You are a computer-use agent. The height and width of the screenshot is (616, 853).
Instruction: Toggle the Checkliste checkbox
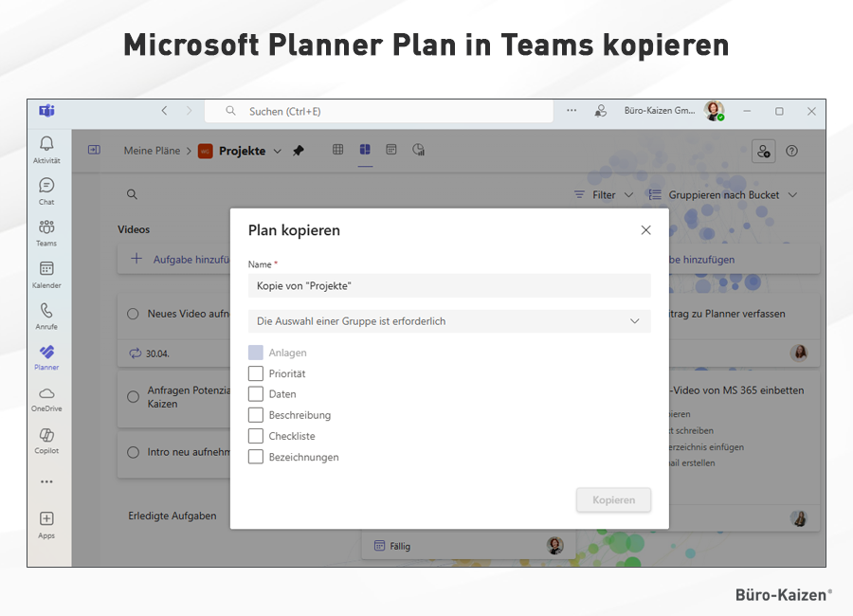pyautogui.click(x=256, y=435)
